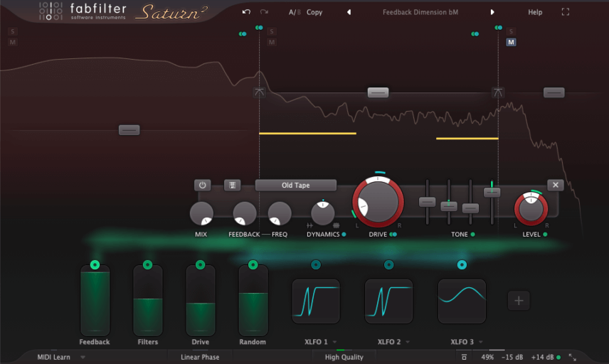This screenshot has height=364, width=609.
Task: Toggle A/B comparison state
Action: [295, 12]
